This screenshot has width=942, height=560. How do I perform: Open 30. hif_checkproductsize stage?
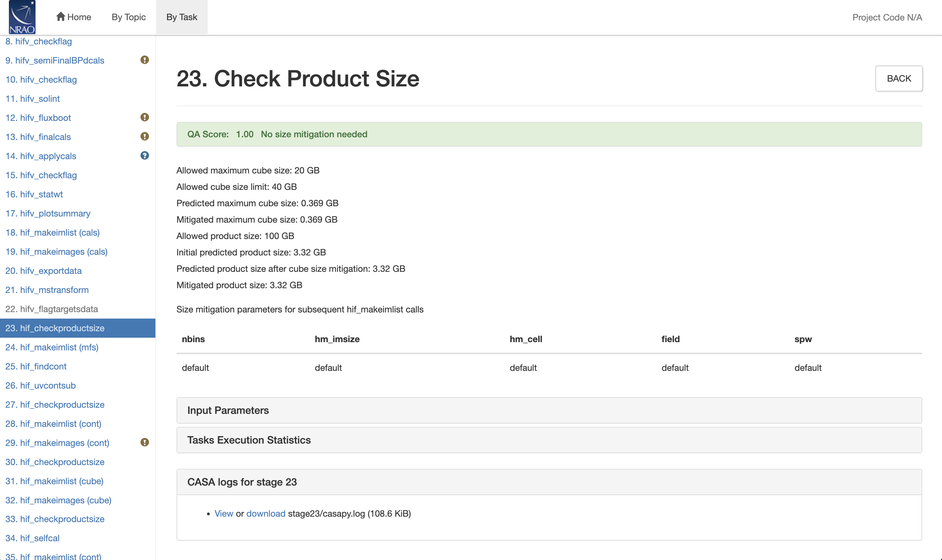[x=55, y=462]
